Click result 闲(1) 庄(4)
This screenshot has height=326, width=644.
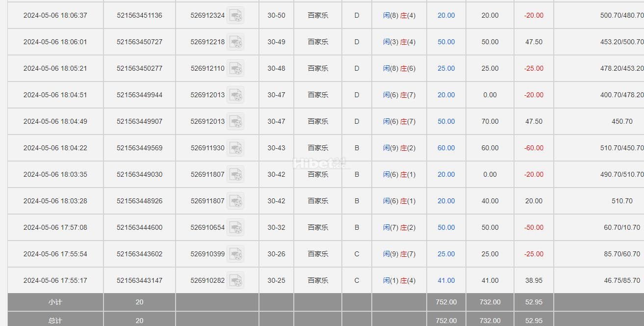(x=399, y=280)
